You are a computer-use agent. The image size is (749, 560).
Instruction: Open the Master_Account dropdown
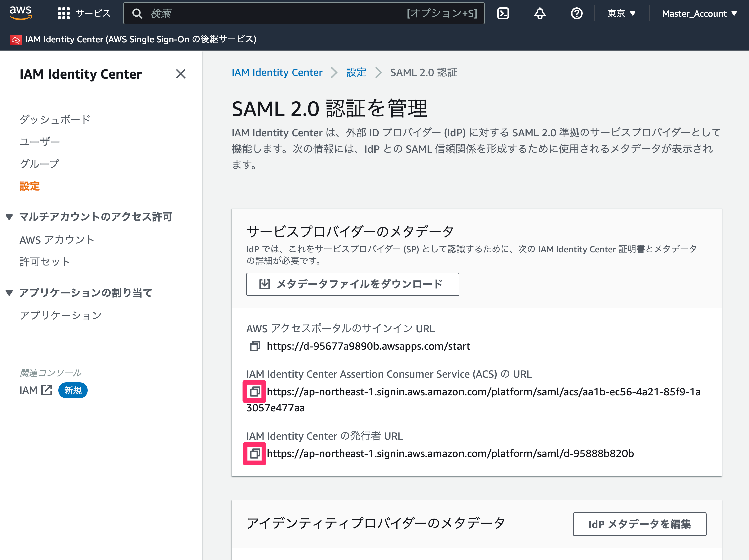[699, 13]
